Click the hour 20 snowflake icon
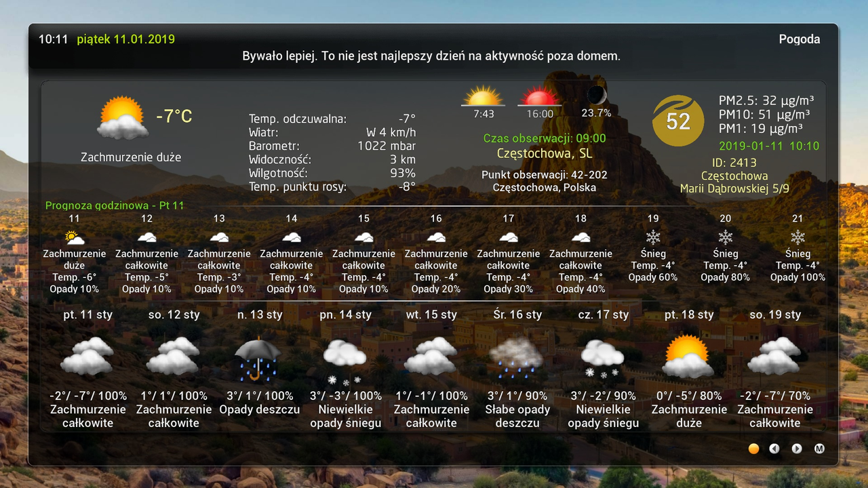The width and height of the screenshot is (868, 488). click(x=726, y=237)
